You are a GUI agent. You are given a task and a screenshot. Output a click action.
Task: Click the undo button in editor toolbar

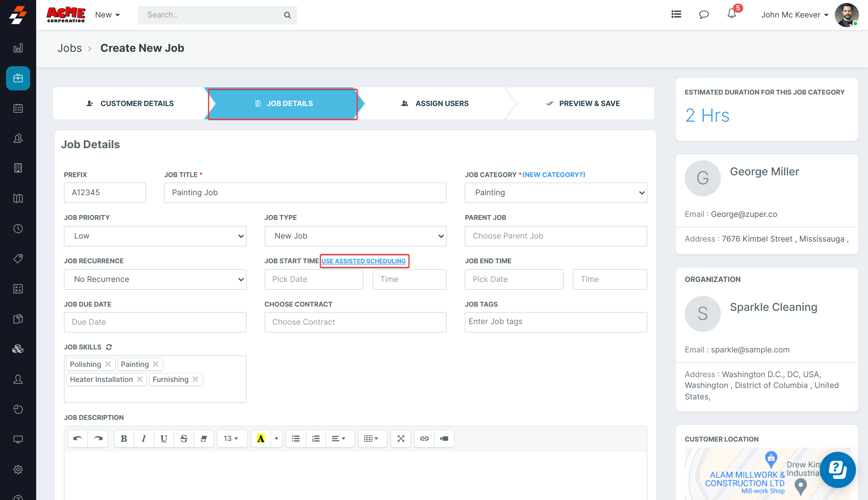[x=78, y=439]
